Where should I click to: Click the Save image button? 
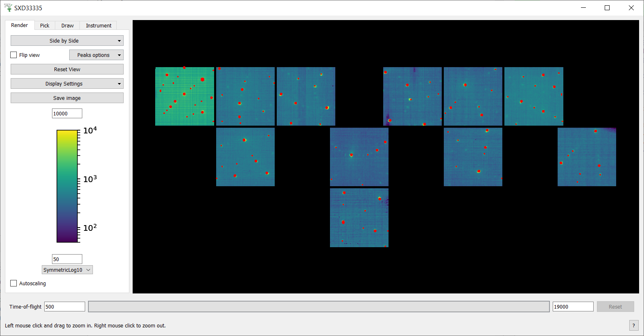pos(67,98)
